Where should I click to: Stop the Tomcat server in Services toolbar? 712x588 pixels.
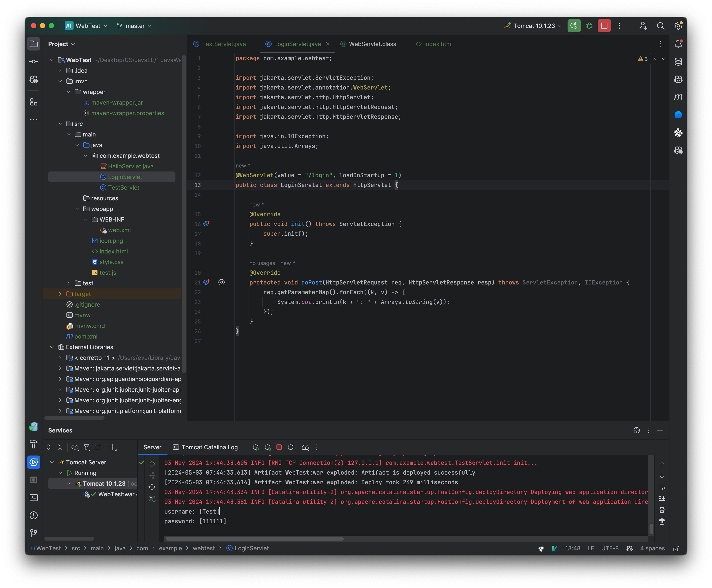tap(279, 447)
